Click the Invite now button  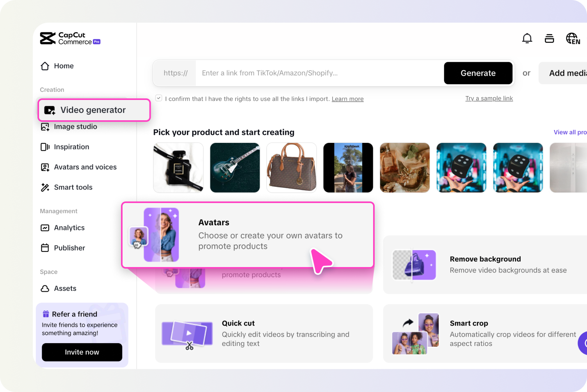82,352
